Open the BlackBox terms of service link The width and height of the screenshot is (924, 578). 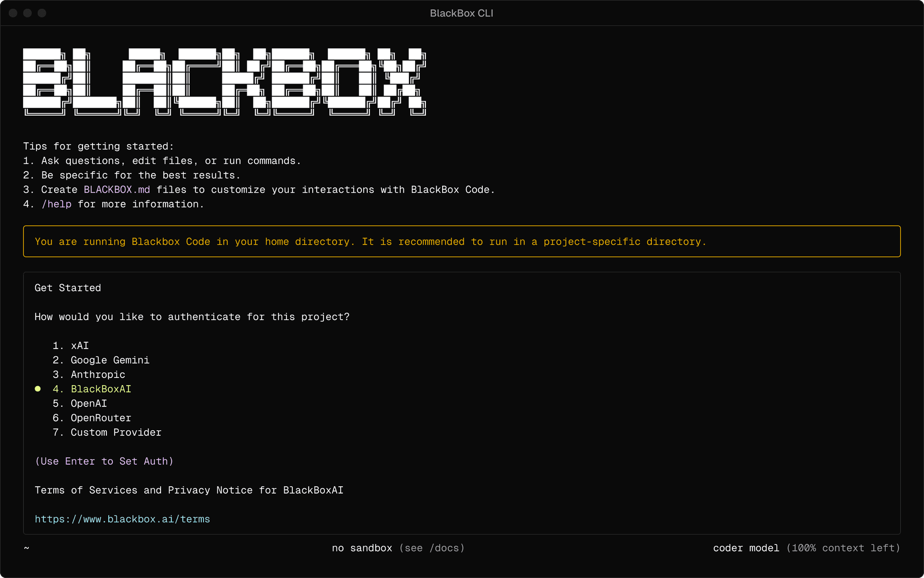pyautogui.click(x=122, y=519)
